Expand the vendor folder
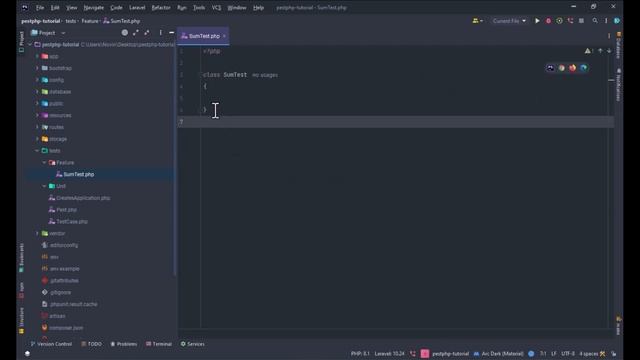Viewport: 640px width, 360px height. click(37, 233)
